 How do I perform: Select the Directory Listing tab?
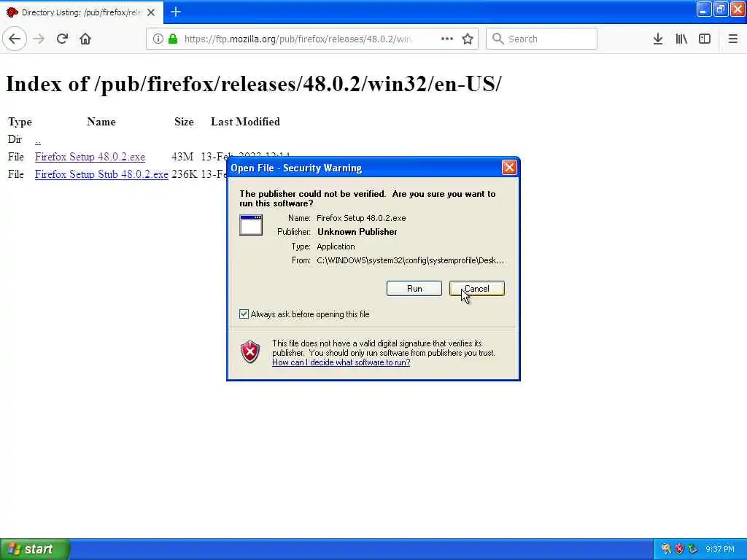(x=82, y=12)
